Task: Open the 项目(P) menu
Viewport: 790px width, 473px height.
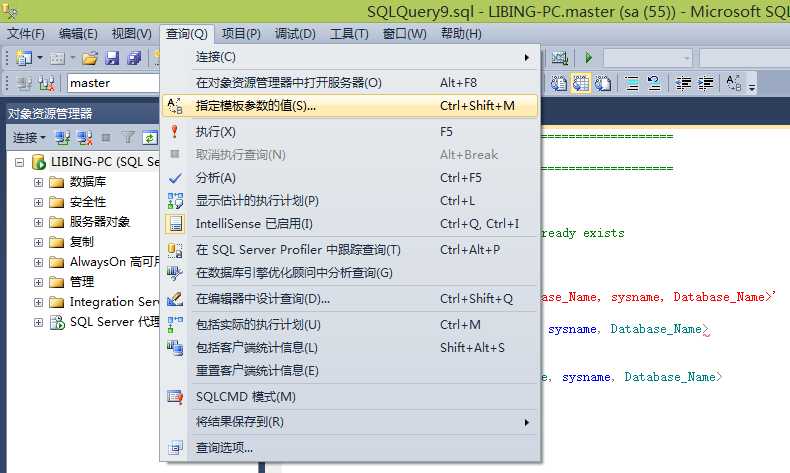Action: tap(241, 34)
